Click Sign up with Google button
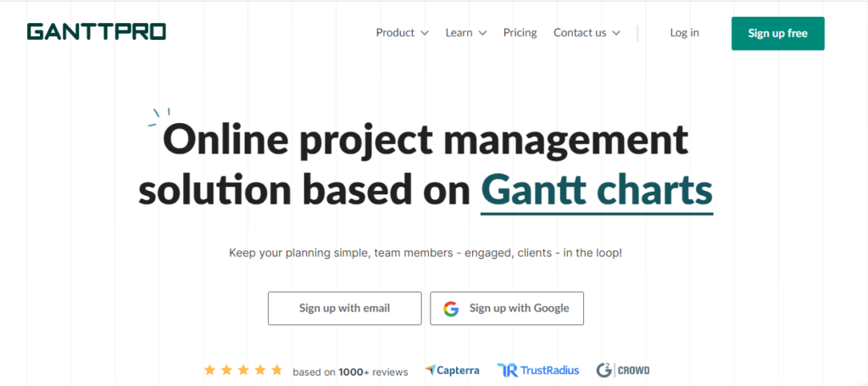This screenshot has width=868, height=386. tap(507, 308)
